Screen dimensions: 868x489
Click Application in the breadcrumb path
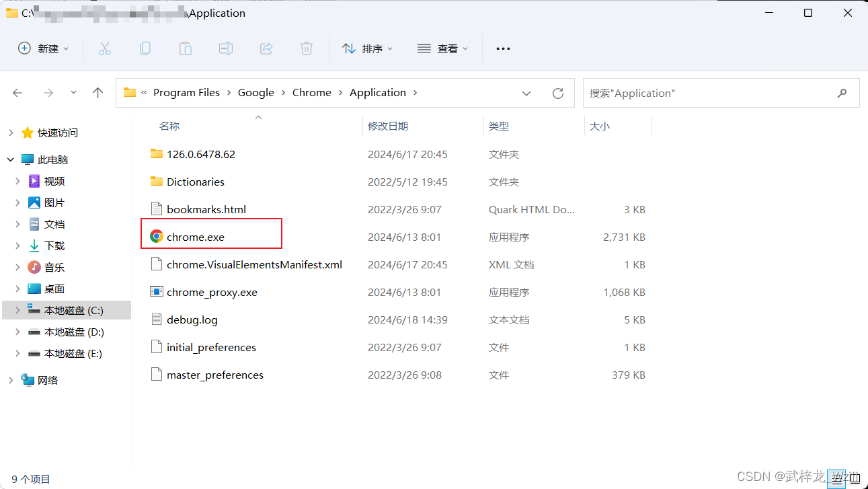coord(378,93)
